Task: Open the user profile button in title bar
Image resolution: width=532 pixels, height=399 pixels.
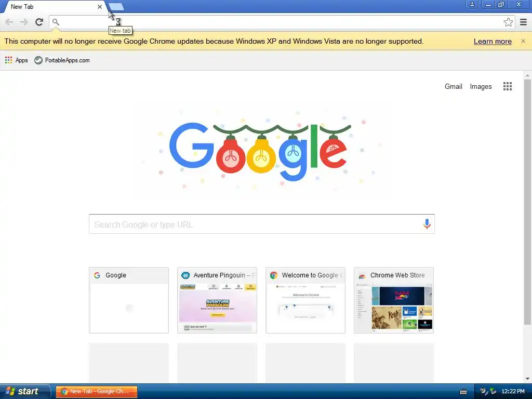Action: (472, 4)
